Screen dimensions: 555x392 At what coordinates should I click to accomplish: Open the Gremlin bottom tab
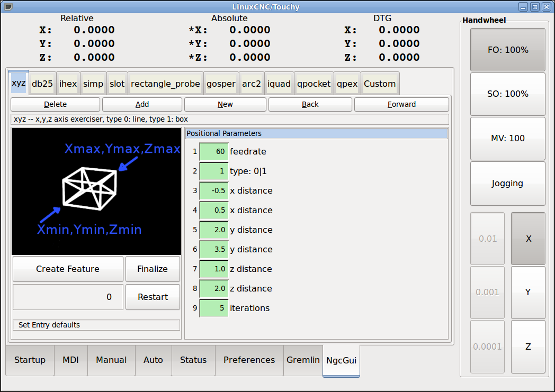pos(303,360)
